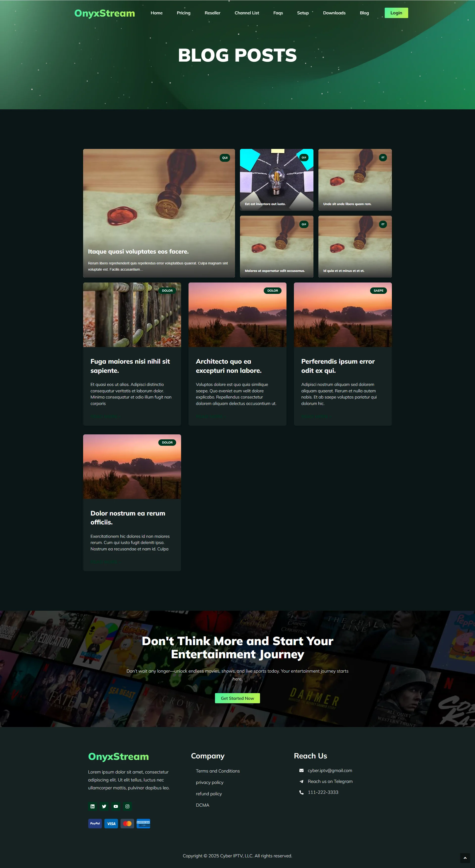Click the privacy policy footer link
The width and height of the screenshot is (475, 868).
tap(209, 782)
